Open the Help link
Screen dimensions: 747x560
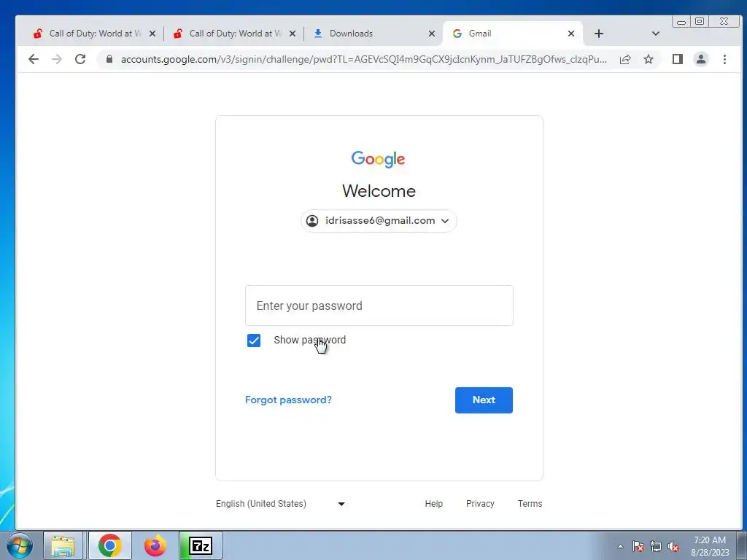point(433,504)
